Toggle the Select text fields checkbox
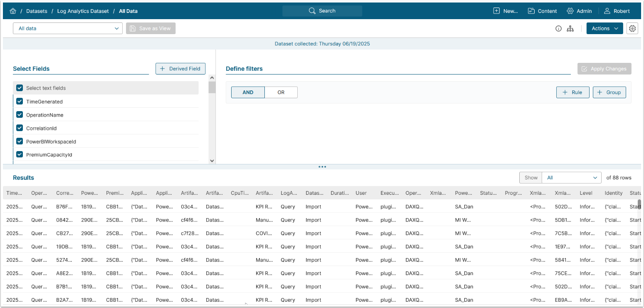The height and width of the screenshot is (308, 644). click(x=20, y=88)
